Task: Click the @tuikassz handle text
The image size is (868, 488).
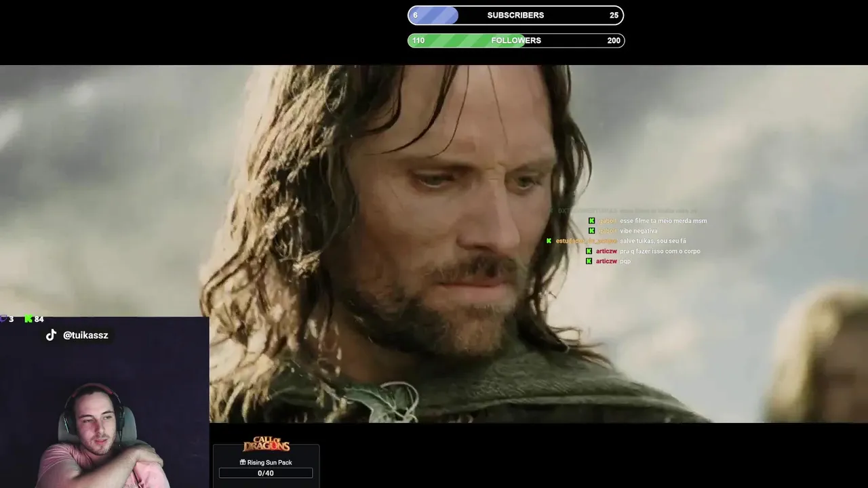Action: (85, 335)
